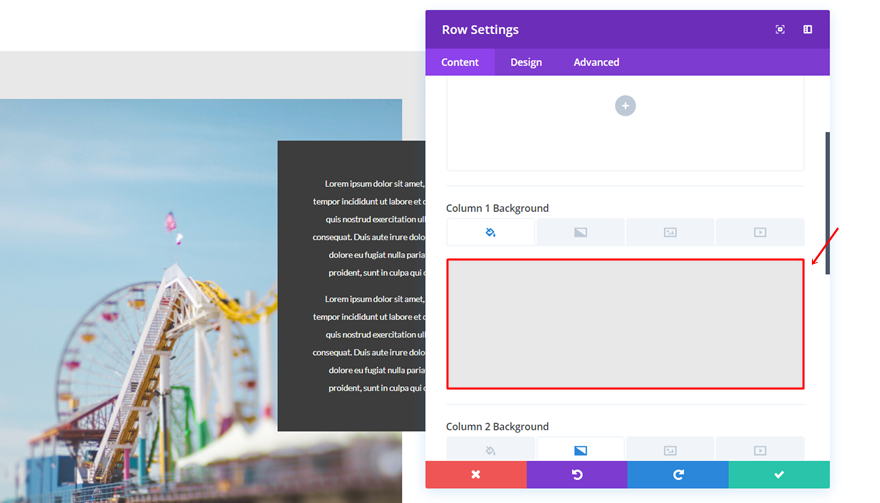Screen dimensions: 880x503
Task: Click the Column 1 Background label
Action: tap(497, 208)
